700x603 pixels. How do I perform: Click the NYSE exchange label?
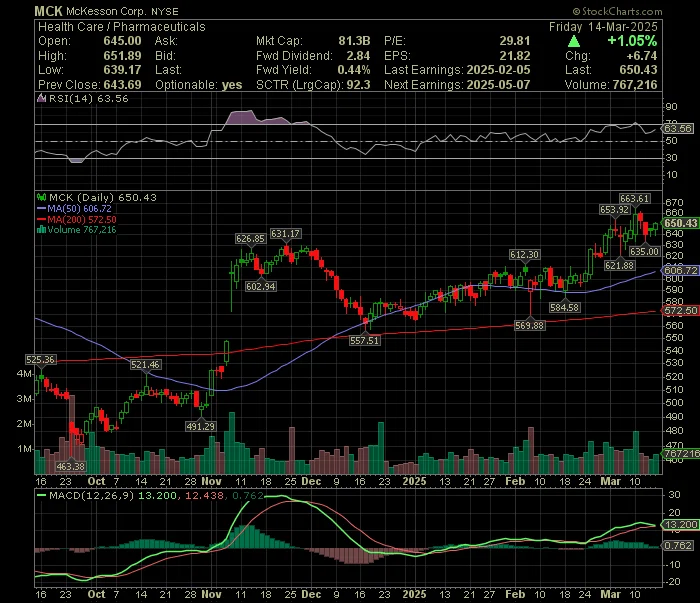(165, 12)
